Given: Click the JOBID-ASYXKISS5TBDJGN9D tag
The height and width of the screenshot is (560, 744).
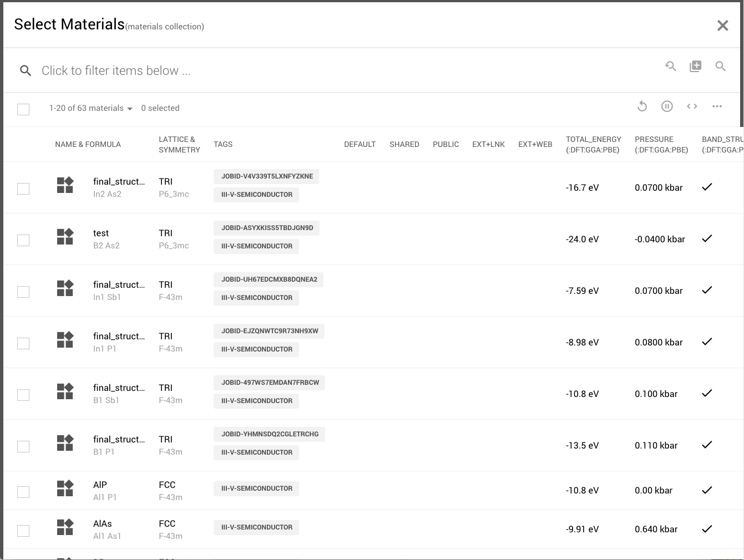Looking at the screenshot, I should click(267, 228).
